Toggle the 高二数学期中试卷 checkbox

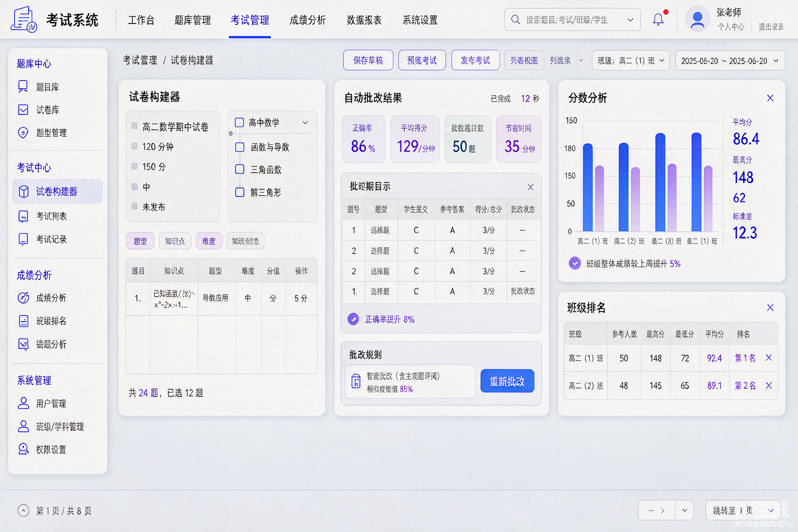tap(135, 126)
